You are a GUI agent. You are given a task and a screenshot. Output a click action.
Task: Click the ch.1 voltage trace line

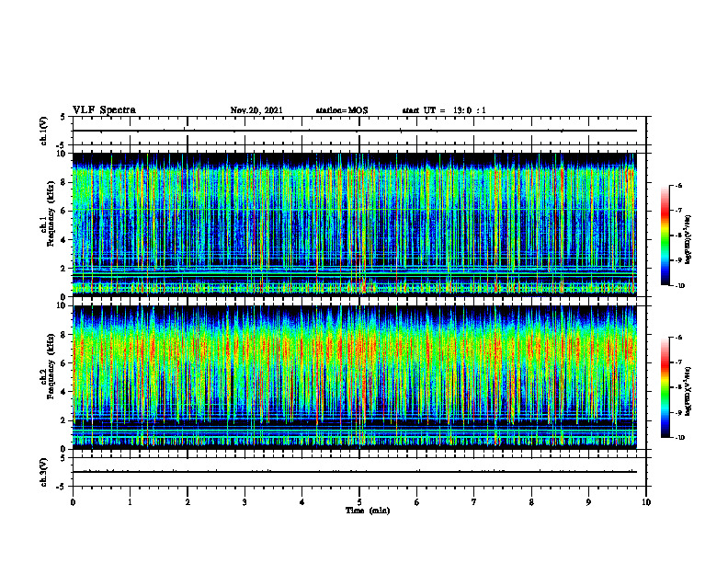click(355, 131)
